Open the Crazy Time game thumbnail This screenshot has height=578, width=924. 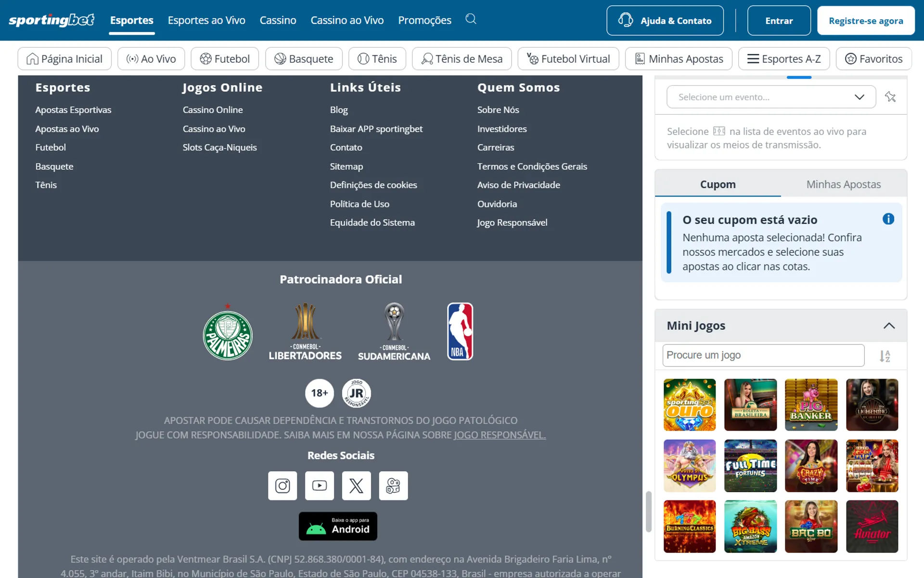[811, 465]
